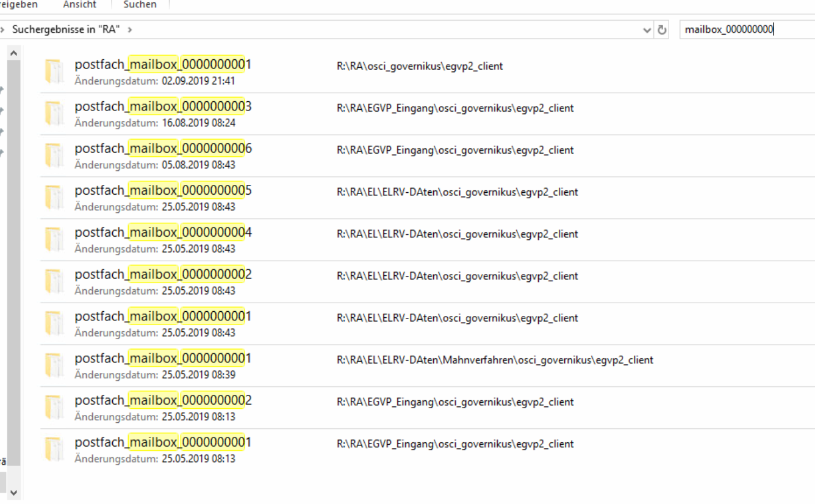The height and width of the screenshot is (504, 815).
Task: Open the address bar history dropdown
Action: click(x=647, y=30)
